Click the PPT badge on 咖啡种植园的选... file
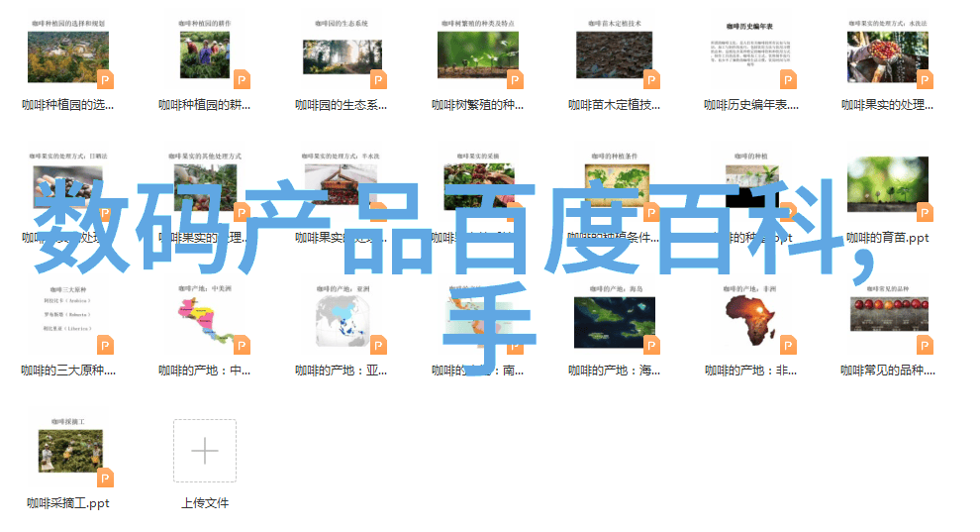The image size is (980, 532). (x=105, y=79)
